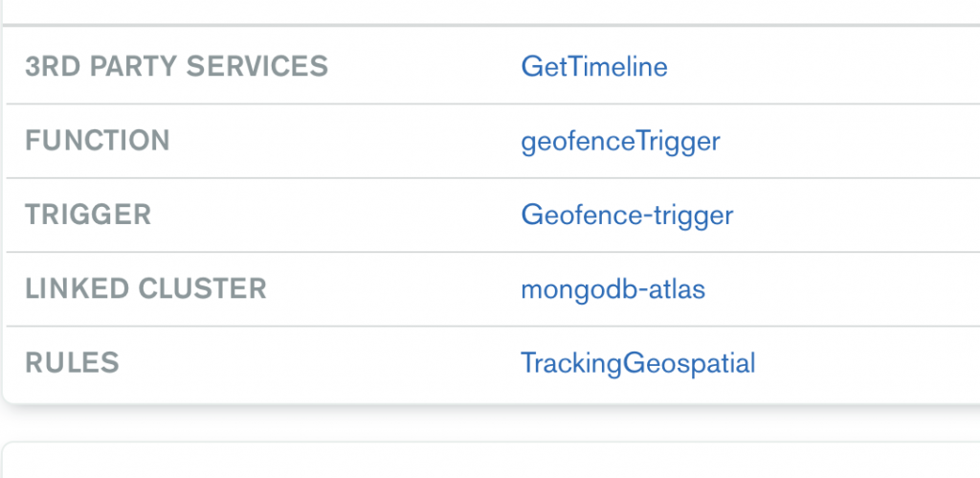Click blank space right of mongodb-atlas

pos(842,289)
